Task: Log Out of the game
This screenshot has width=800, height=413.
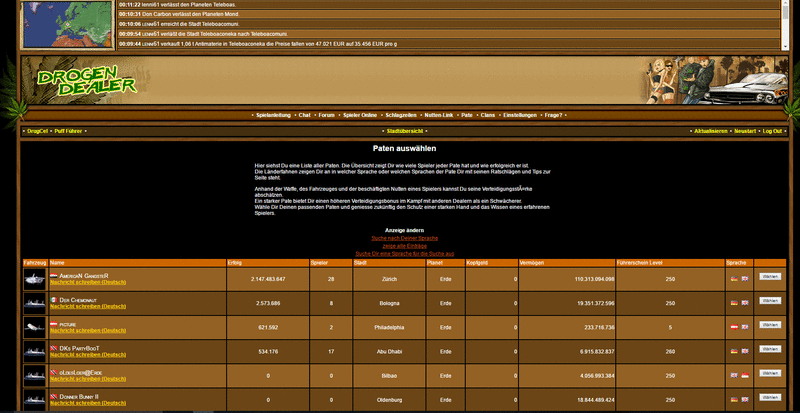Action: 772,131
